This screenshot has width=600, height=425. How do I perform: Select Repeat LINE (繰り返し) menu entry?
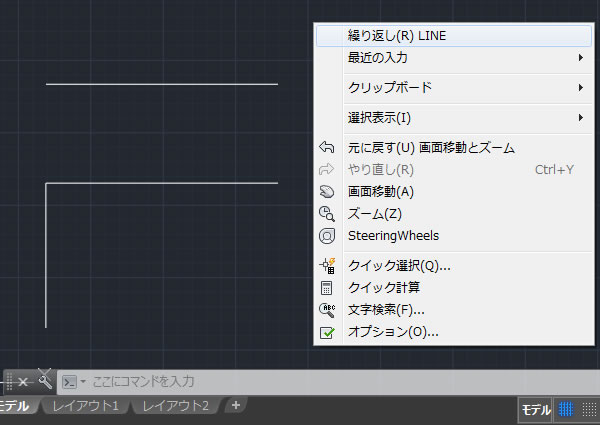pos(454,36)
